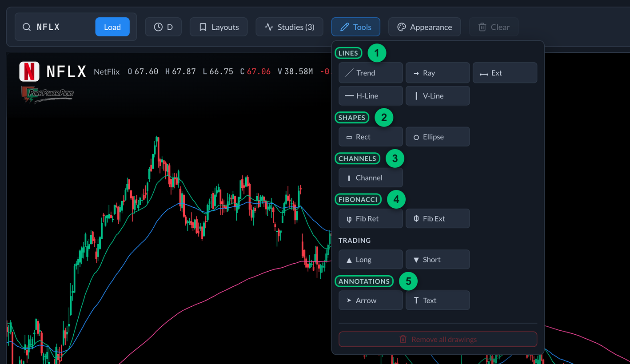Add a Long trading position
This screenshot has width=630, height=364.
(371, 260)
